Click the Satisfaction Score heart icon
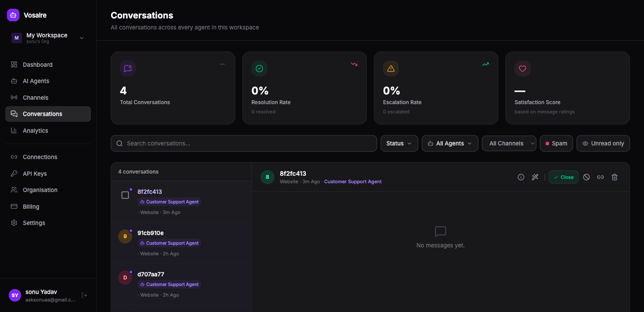The image size is (644, 312). point(522,69)
